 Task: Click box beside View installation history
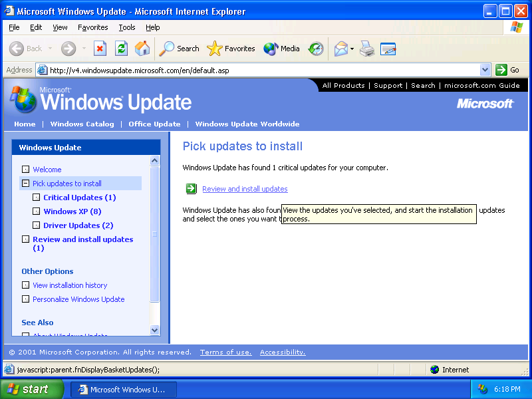[x=25, y=285]
